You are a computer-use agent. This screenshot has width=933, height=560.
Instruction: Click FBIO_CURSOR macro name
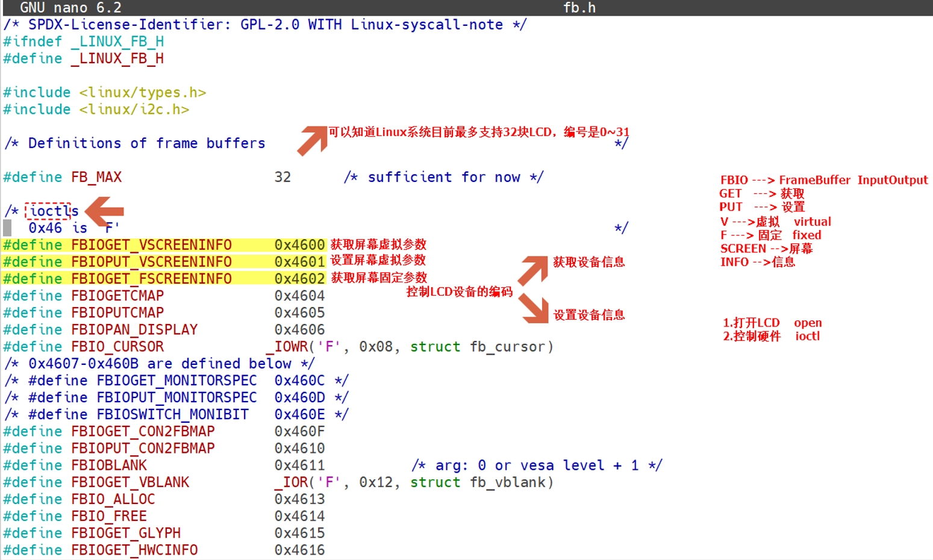[x=117, y=347]
